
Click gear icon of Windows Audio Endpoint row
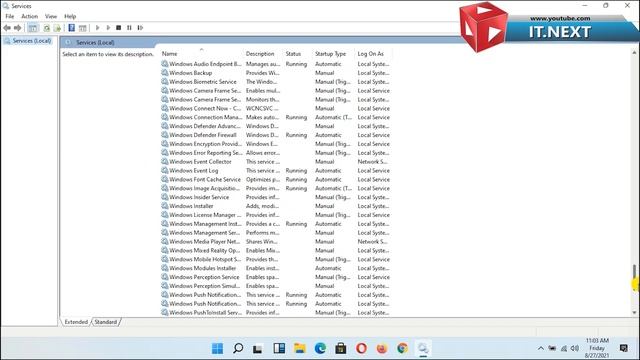tap(164, 64)
